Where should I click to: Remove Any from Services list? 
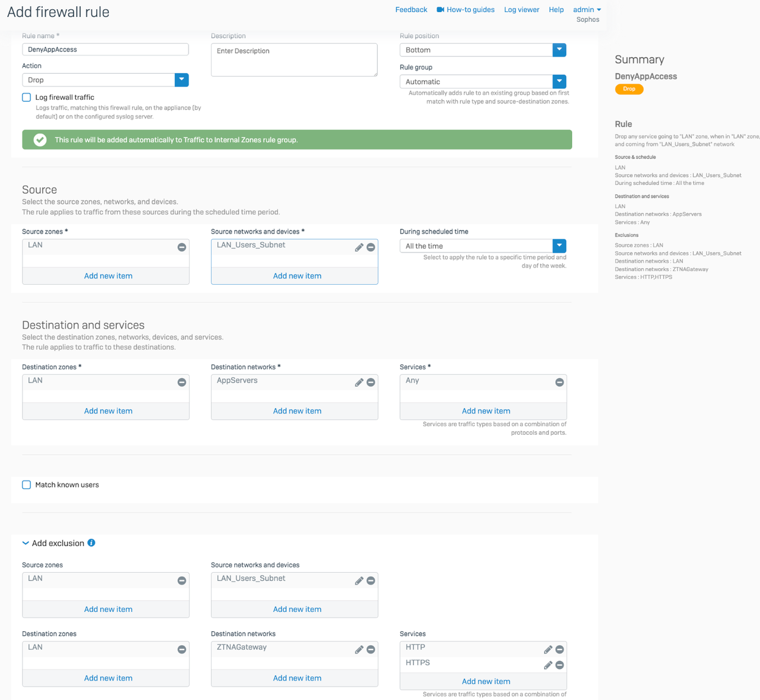(x=559, y=383)
